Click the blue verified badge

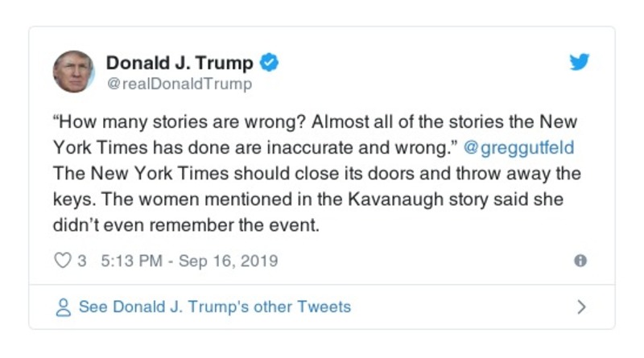pyautogui.click(x=270, y=63)
